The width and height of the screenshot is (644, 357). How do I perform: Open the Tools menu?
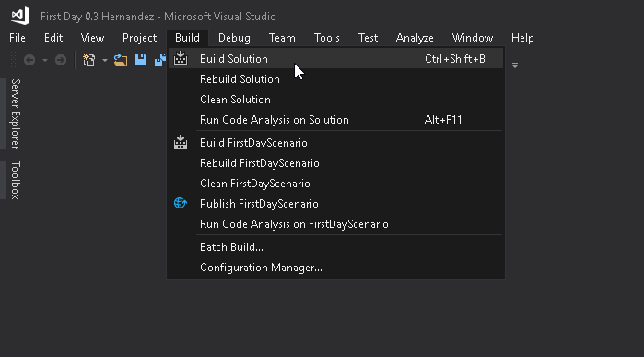click(x=327, y=38)
